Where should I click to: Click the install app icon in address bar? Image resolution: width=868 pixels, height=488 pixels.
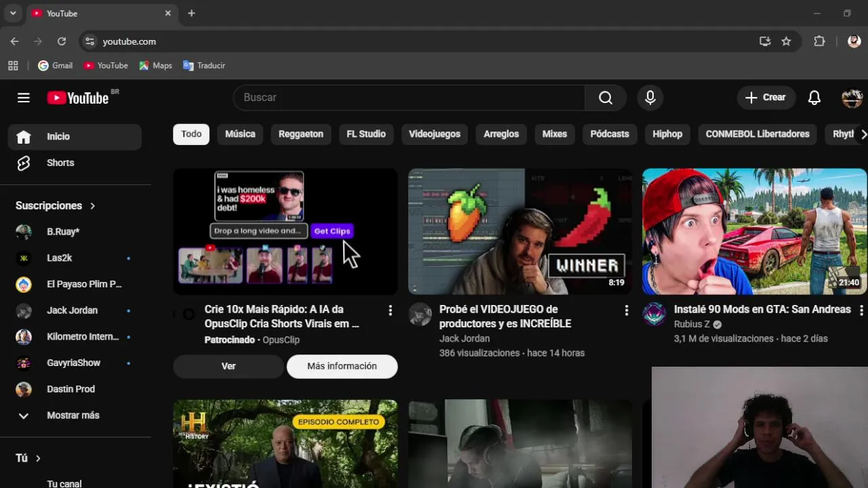pos(765,41)
